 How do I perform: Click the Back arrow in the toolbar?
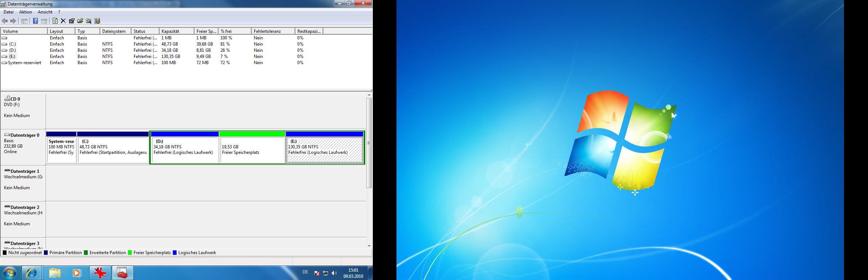[5, 21]
